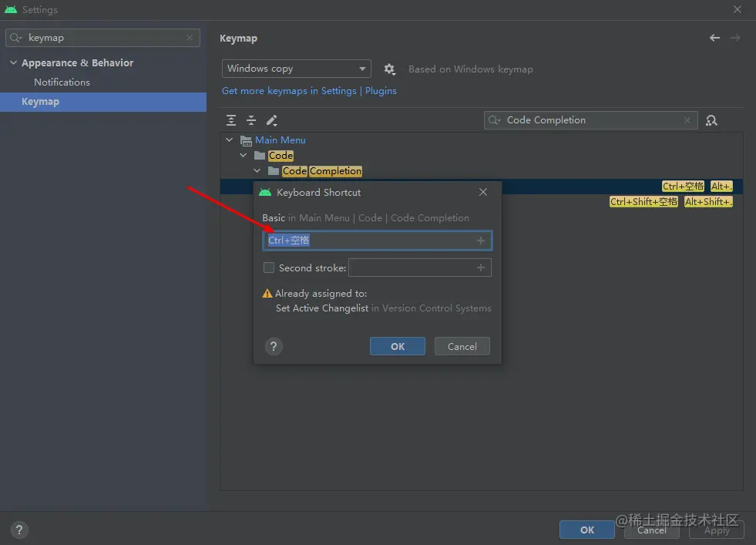Collapse the Code folder node
This screenshot has height=545, width=756.
coord(244,155)
